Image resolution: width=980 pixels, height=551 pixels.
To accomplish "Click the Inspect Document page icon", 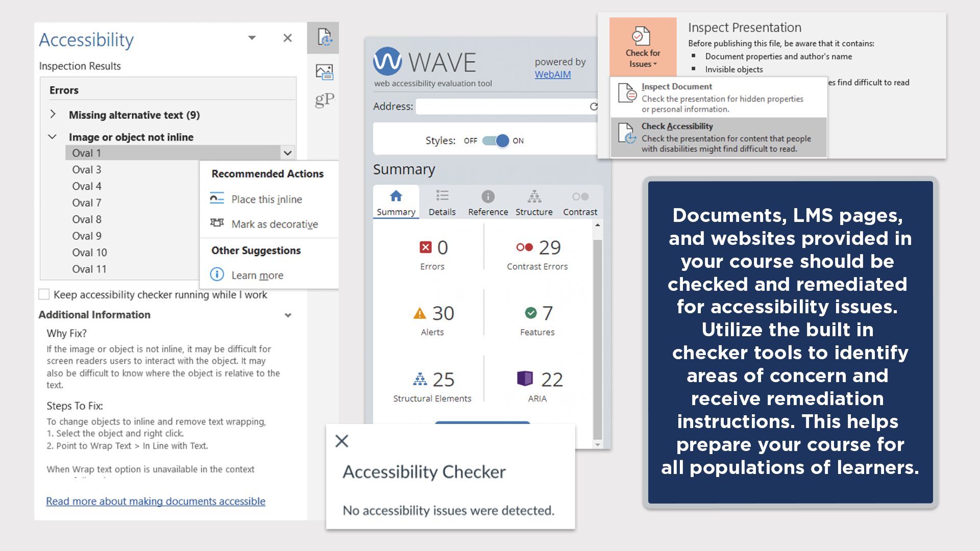I will point(627,93).
